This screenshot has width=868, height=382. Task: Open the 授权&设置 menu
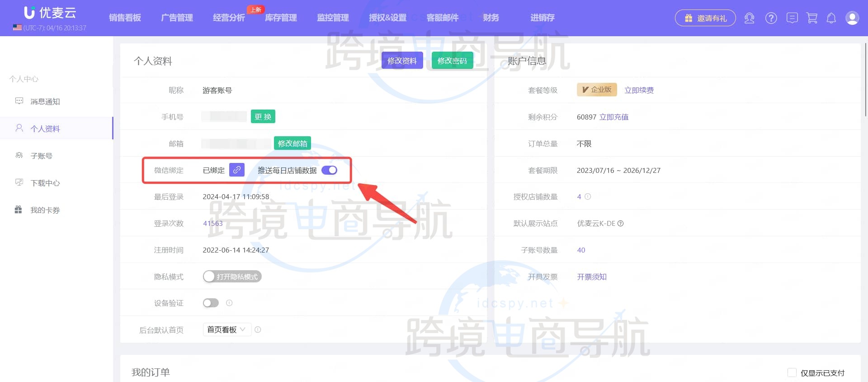(387, 18)
